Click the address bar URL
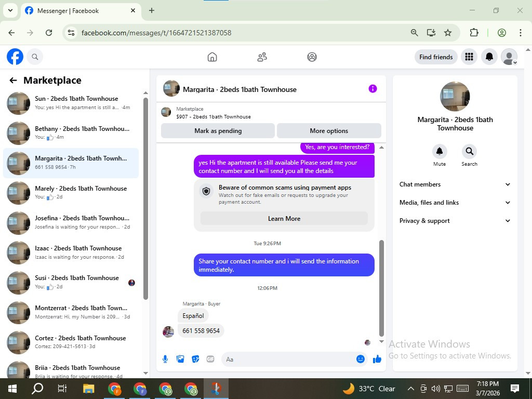This screenshot has height=399, width=532. [x=156, y=33]
